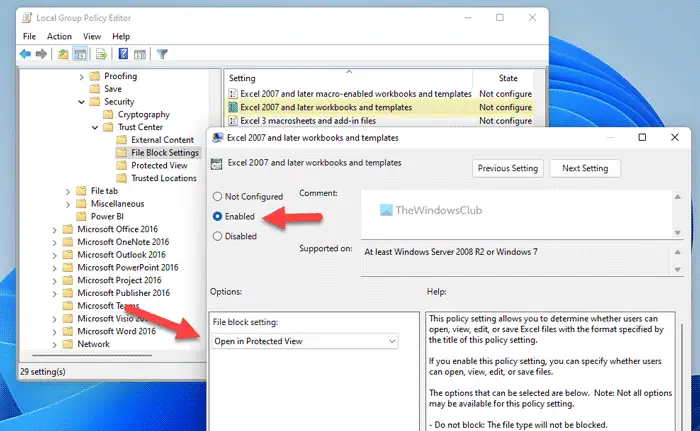Click the console tree horizontal scrollbar
This screenshot has height=431, width=700.
(92, 356)
